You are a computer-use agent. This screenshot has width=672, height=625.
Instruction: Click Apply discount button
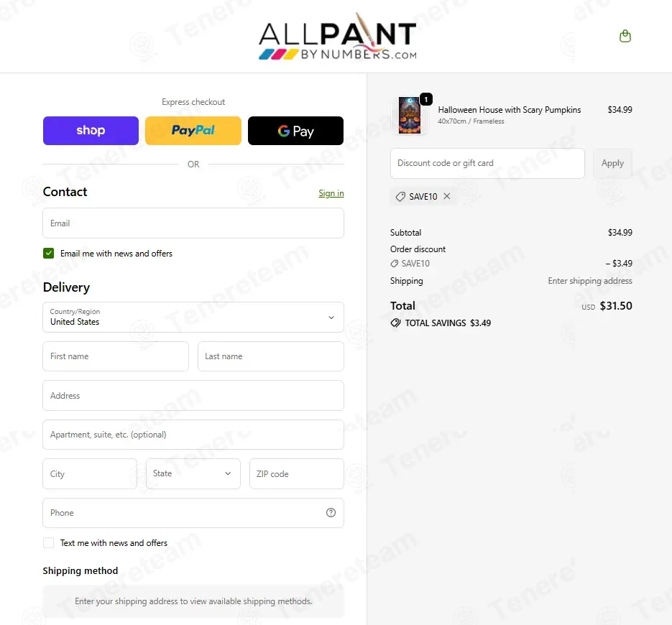(612, 163)
